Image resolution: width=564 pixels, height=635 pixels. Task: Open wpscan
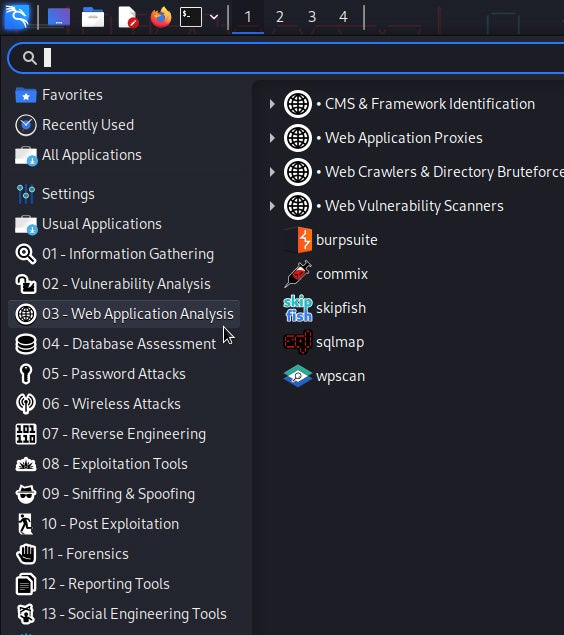point(324,376)
